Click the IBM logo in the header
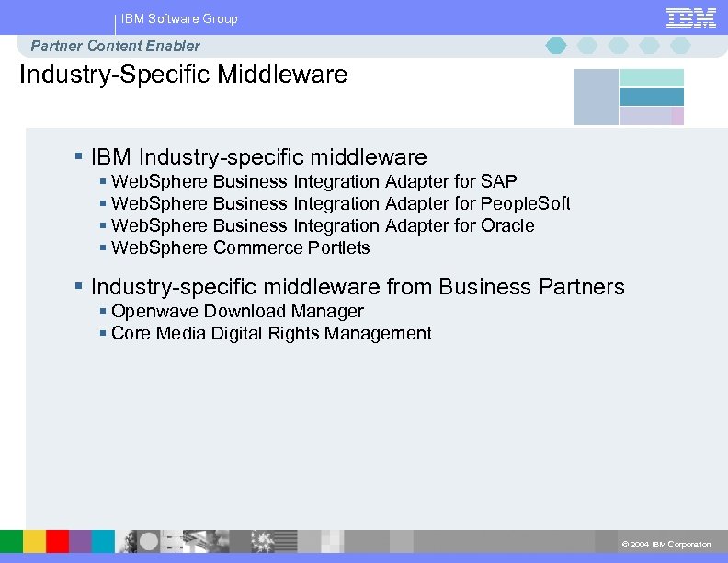 [x=691, y=18]
